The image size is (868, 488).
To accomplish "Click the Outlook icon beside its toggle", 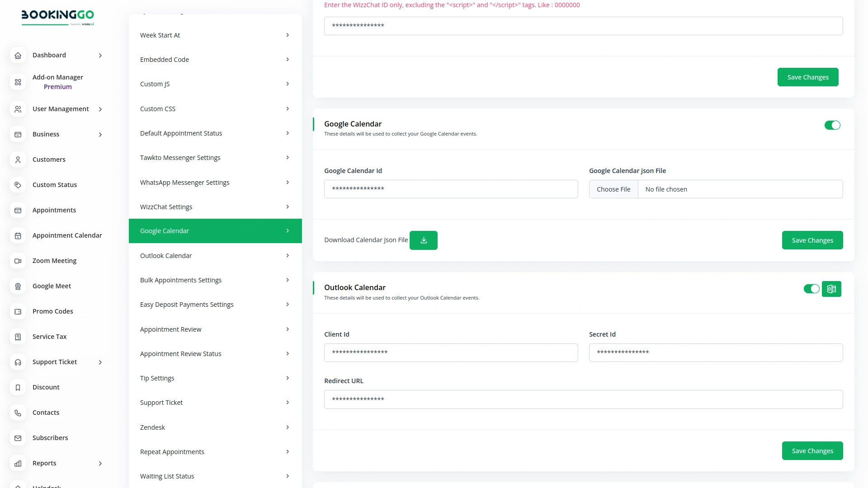I will point(831,289).
